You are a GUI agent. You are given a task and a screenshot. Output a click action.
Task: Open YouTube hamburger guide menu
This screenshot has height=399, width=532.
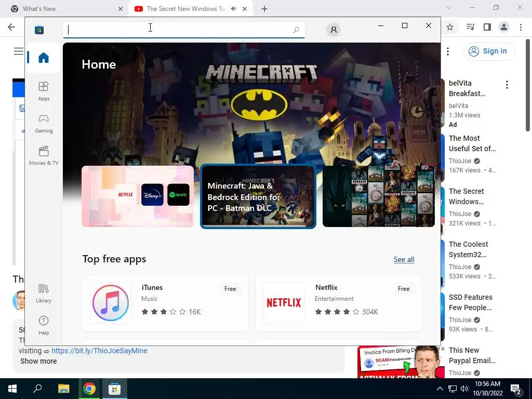point(18,51)
